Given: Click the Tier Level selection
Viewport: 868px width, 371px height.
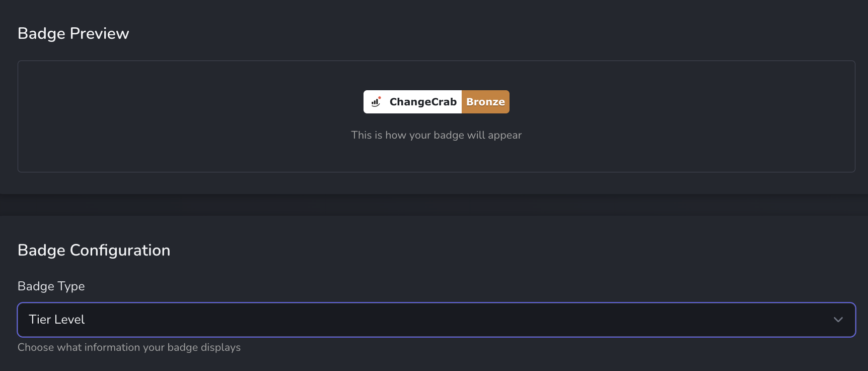Looking at the screenshot, I should [57, 319].
